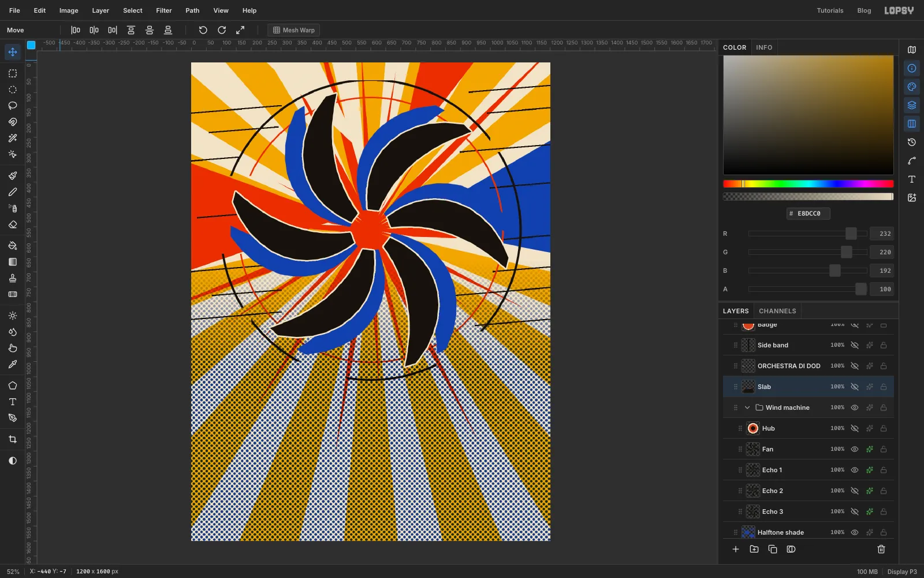Select the Eyedropper tool
This screenshot has height=578, width=924.
13,364
